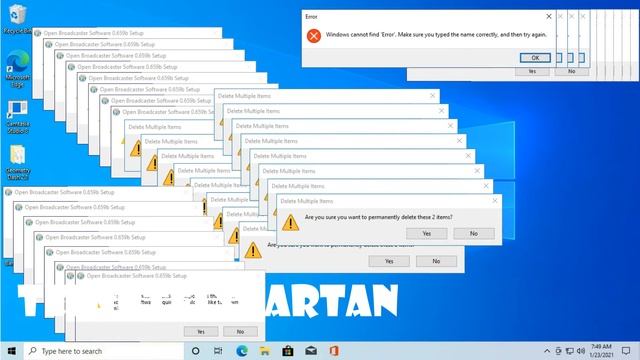Click the red error icon in the Error dialog
Screen dimensions: 640x360
pyautogui.click(x=314, y=36)
